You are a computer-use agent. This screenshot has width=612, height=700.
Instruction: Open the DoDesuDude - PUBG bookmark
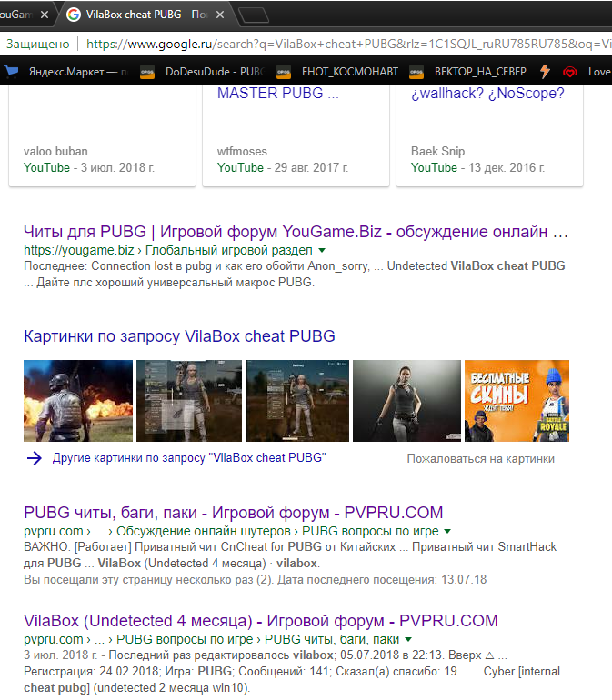pyautogui.click(x=203, y=72)
